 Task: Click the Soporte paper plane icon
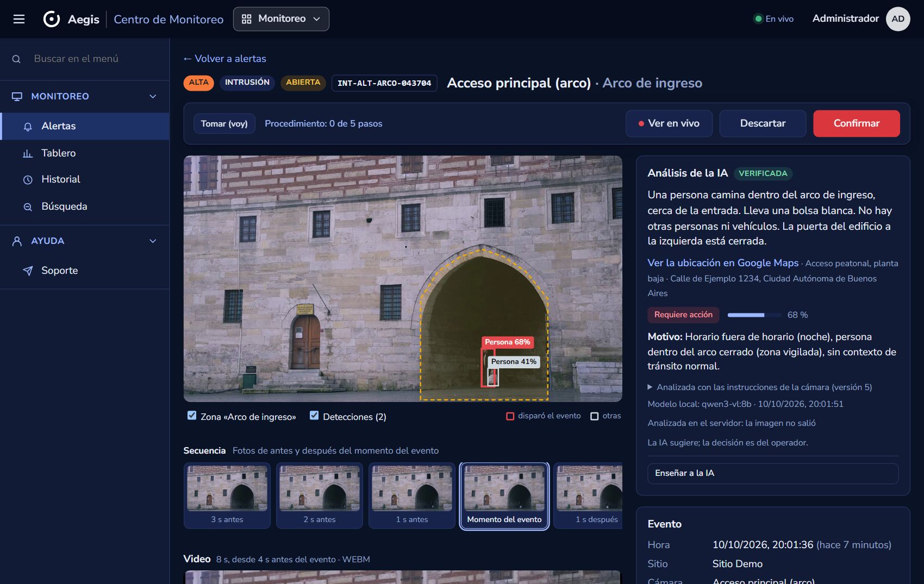point(28,271)
